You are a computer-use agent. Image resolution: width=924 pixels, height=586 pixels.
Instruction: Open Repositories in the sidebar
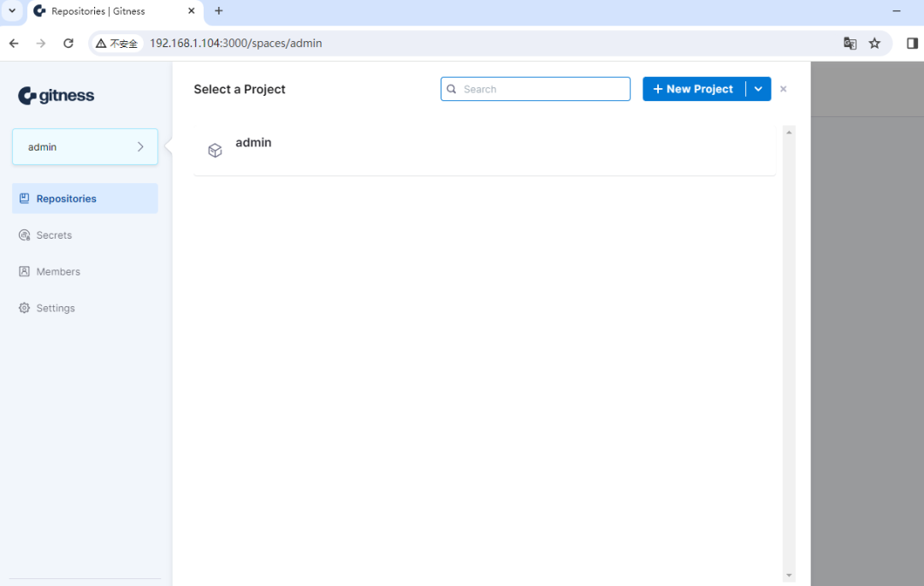[x=85, y=198]
